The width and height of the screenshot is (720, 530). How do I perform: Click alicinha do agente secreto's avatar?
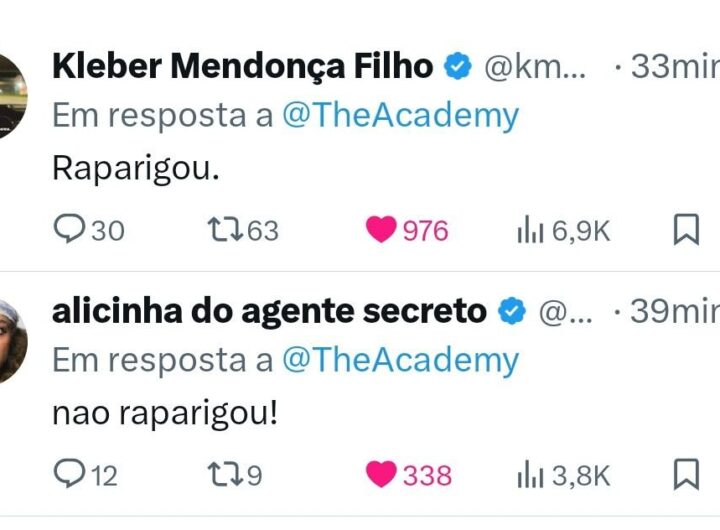(x=13, y=341)
